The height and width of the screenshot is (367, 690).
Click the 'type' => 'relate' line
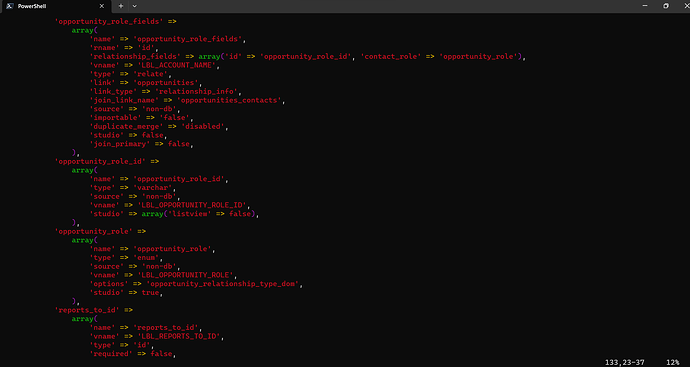point(131,74)
